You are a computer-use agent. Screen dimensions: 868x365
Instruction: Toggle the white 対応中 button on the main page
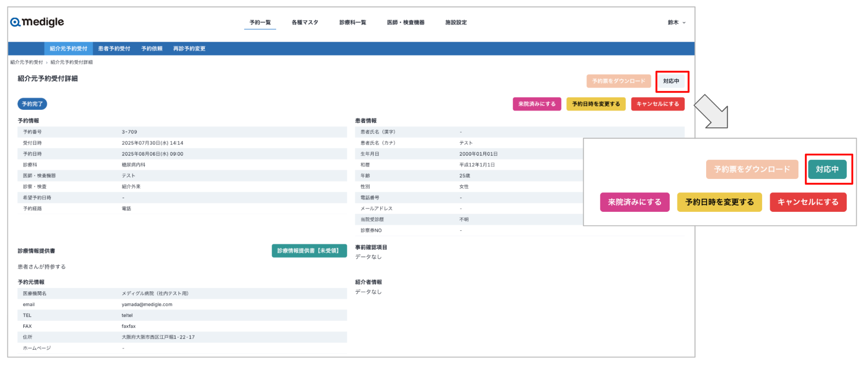click(x=671, y=81)
